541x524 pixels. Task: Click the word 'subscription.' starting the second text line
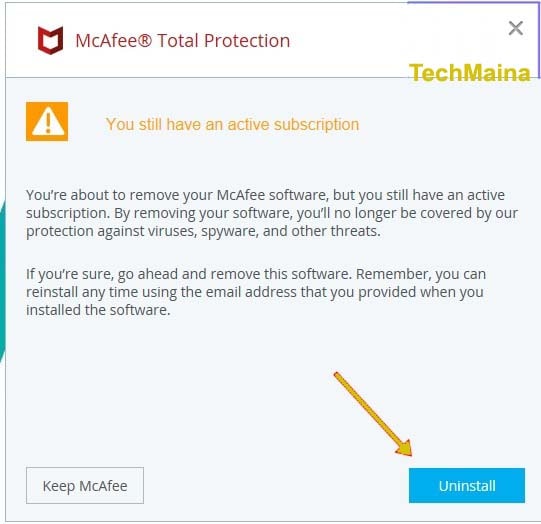[68, 214]
